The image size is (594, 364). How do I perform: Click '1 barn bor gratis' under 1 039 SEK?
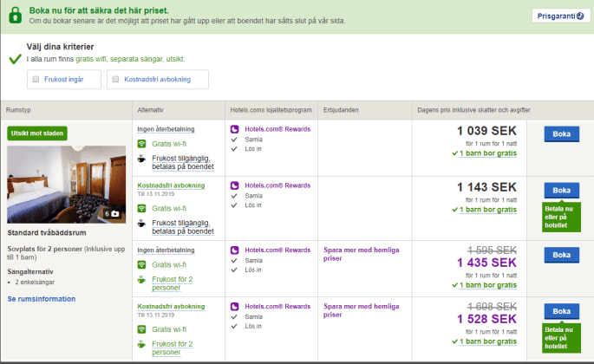[x=486, y=153]
